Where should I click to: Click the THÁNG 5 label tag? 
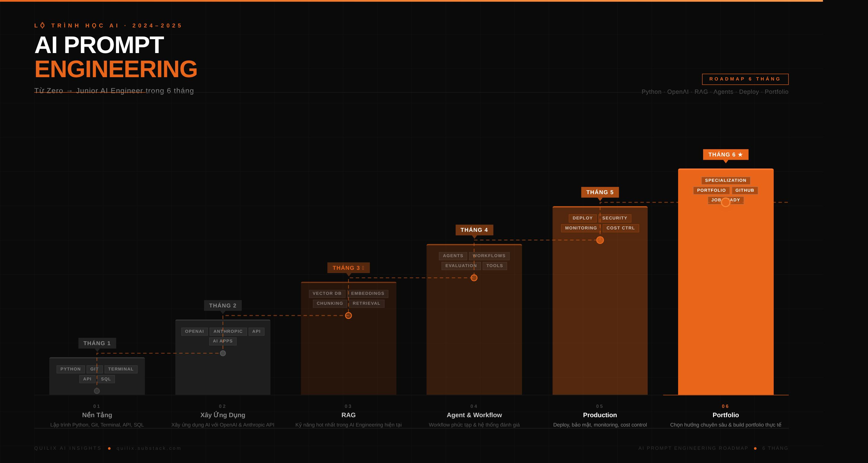599,192
